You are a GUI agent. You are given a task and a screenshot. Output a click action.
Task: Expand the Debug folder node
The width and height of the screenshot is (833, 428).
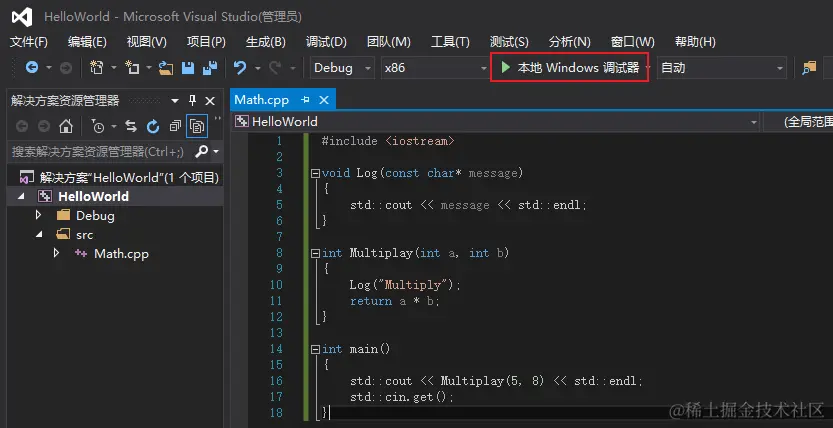click(x=38, y=215)
